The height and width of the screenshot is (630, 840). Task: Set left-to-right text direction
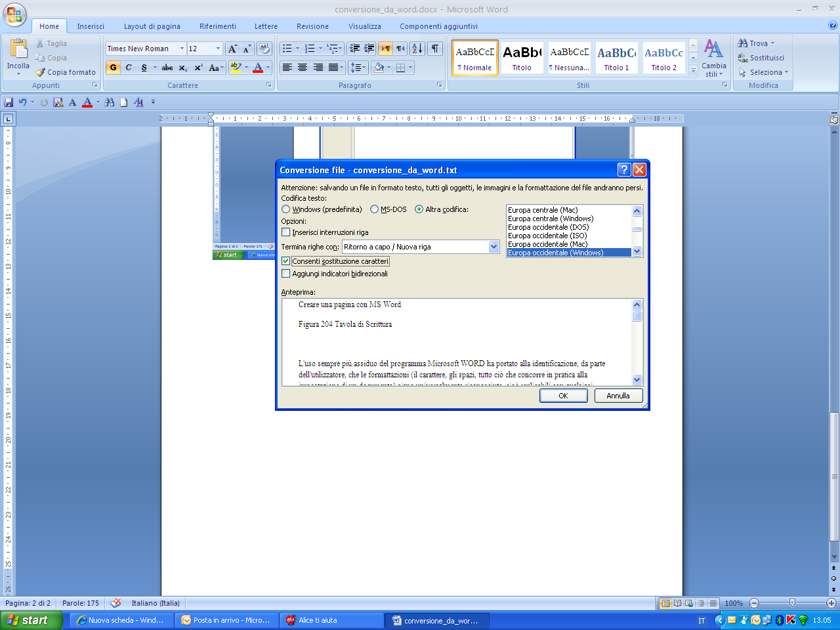pos(385,49)
